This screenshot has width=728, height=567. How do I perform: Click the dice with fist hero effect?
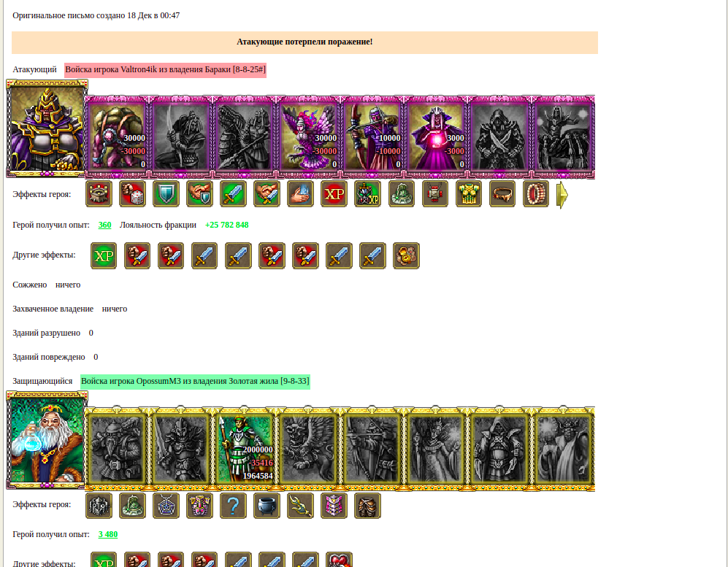click(132, 194)
